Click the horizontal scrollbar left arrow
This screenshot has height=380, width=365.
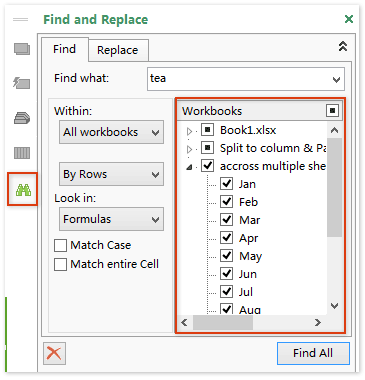[184, 322]
